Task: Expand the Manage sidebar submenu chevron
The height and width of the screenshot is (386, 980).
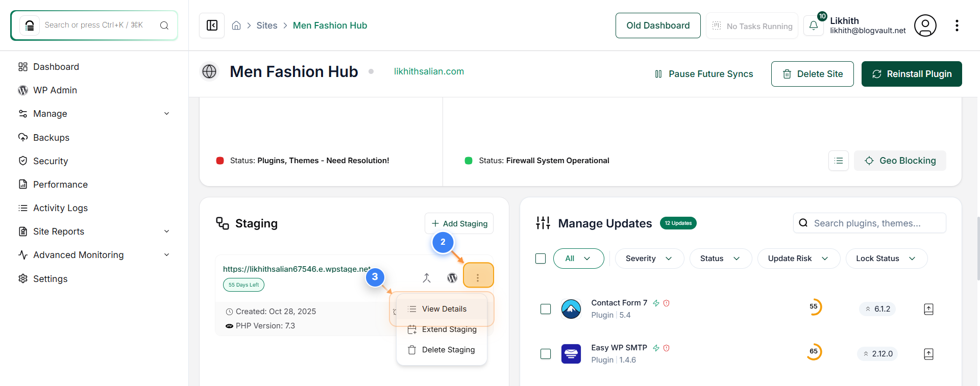Action: pyautogui.click(x=166, y=114)
